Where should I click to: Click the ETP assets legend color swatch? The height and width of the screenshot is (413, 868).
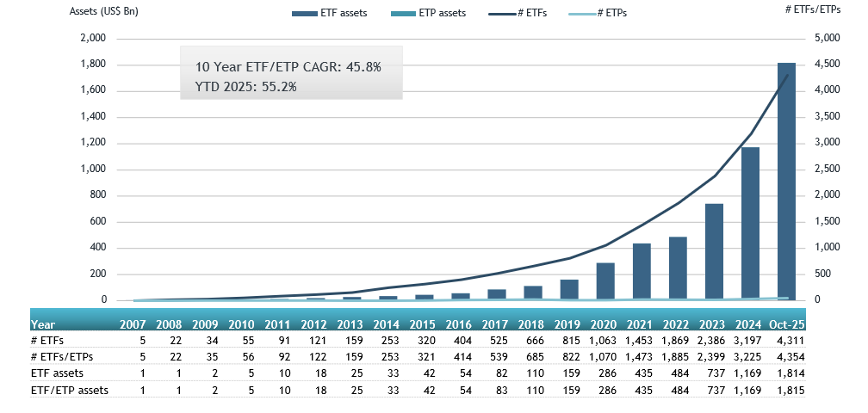pos(403,13)
